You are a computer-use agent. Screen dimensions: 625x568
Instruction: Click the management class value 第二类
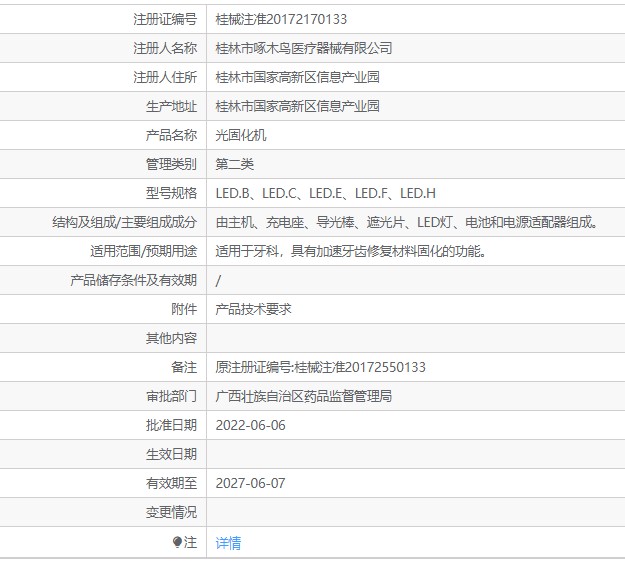coord(234,164)
